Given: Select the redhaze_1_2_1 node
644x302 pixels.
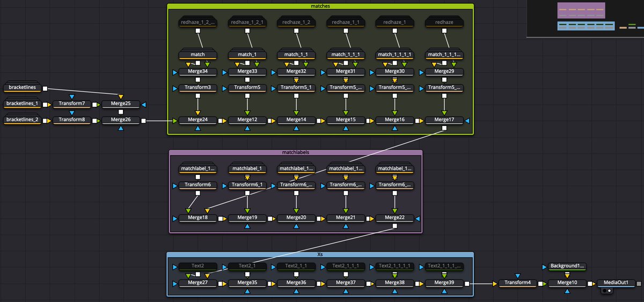Looking at the screenshot, I should [247, 23].
